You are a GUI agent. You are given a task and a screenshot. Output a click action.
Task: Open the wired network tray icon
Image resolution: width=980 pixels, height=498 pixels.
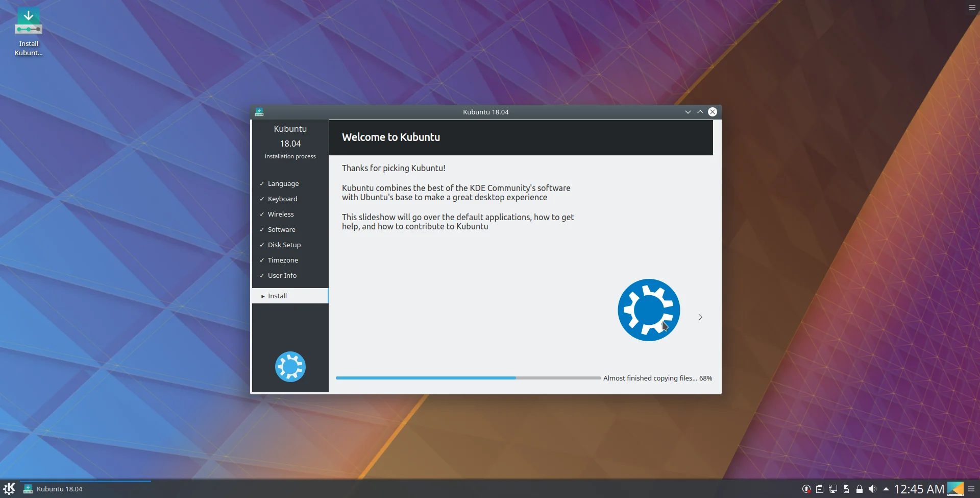[833, 489]
